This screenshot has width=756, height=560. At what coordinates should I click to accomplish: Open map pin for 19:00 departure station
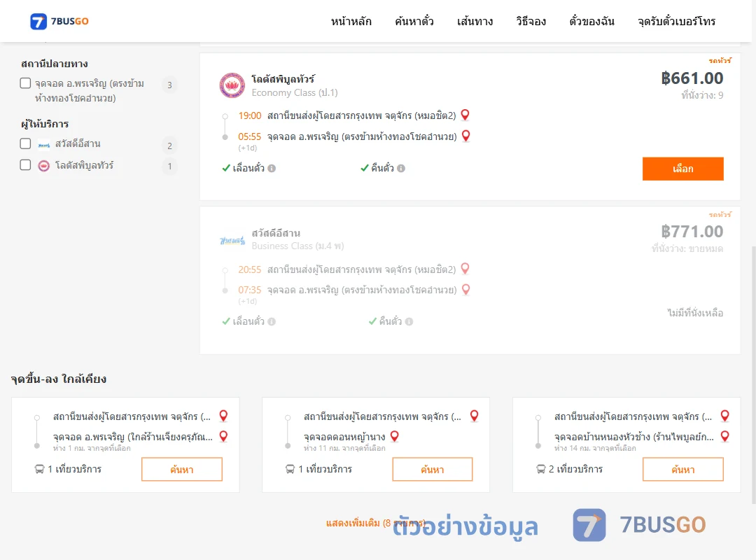coord(465,115)
